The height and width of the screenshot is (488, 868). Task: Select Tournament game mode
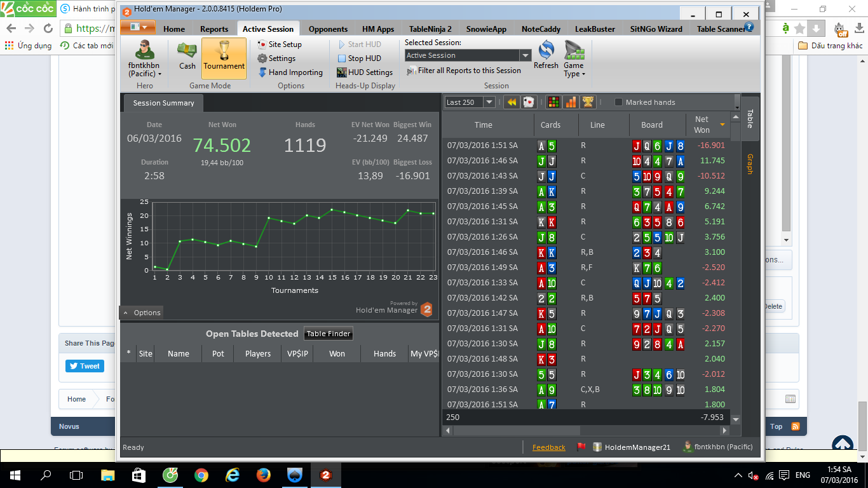(224, 57)
